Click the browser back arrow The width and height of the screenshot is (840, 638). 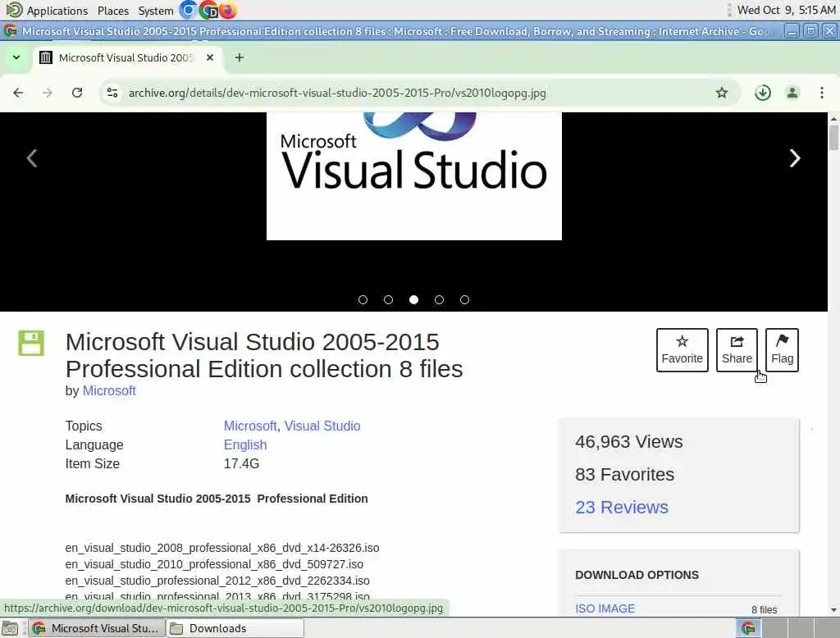click(18, 93)
